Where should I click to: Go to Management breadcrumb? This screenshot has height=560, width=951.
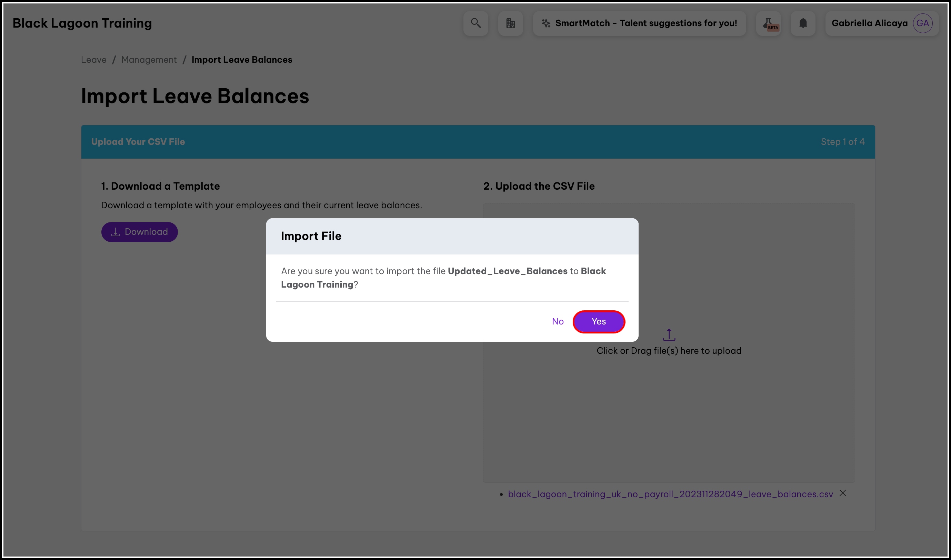[x=149, y=60]
